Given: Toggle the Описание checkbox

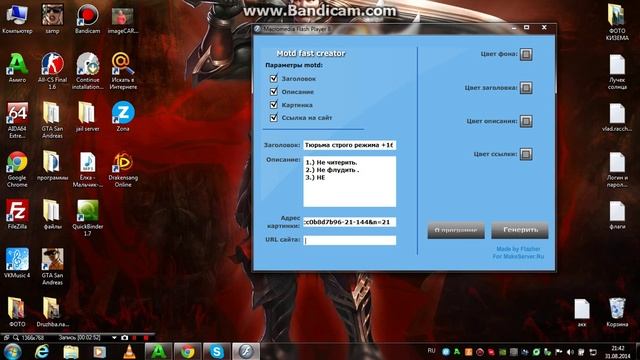Looking at the screenshot, I should [x=273, y=91].
